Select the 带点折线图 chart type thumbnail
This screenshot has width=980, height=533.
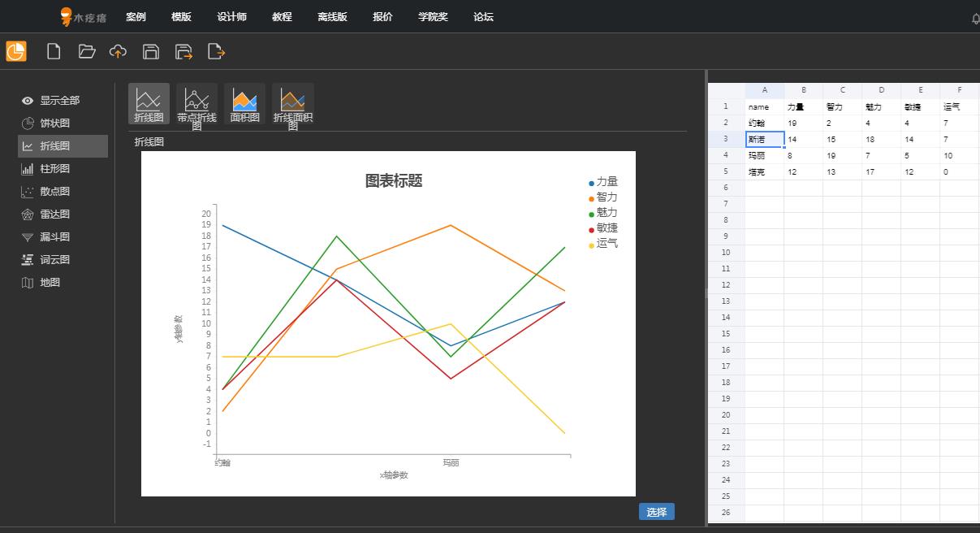196,103
